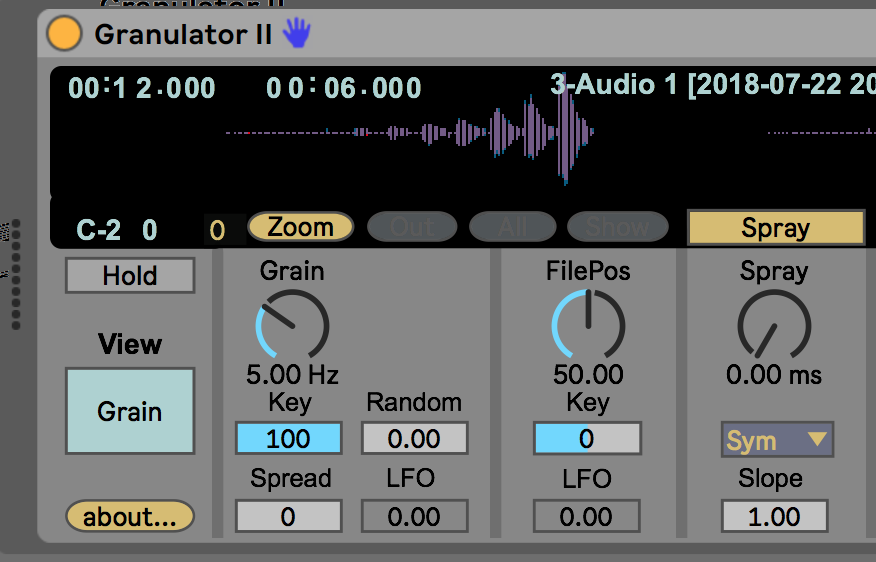
Task: Click the 00:12.000 time readout
Action: [142, 88]
